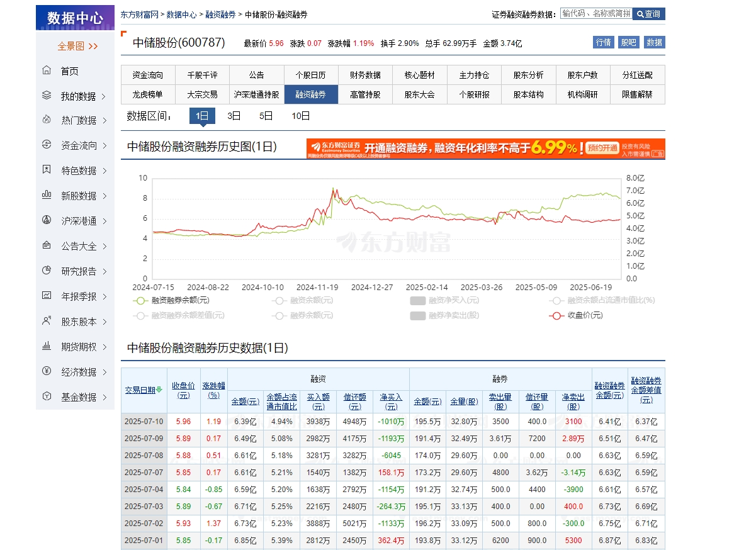Expand the 沪深港通 sidebar chevron
This screenshot has width=756, height=550.
click(104, 221)
